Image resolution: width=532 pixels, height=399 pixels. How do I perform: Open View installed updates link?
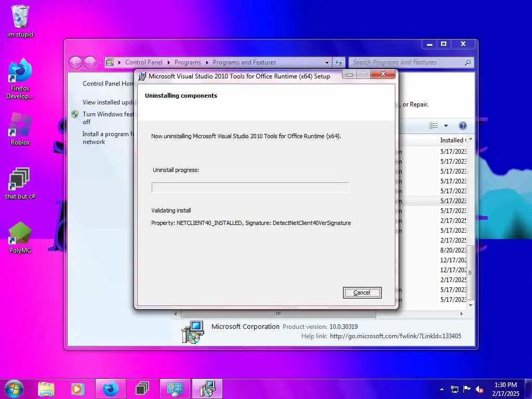[108, 102]
